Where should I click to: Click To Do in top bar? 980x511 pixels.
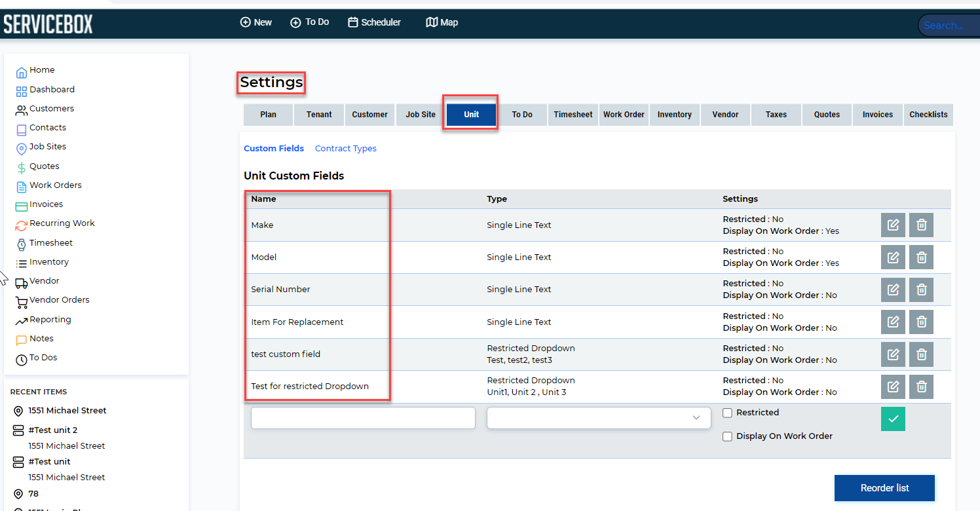(x=310, y=22)
